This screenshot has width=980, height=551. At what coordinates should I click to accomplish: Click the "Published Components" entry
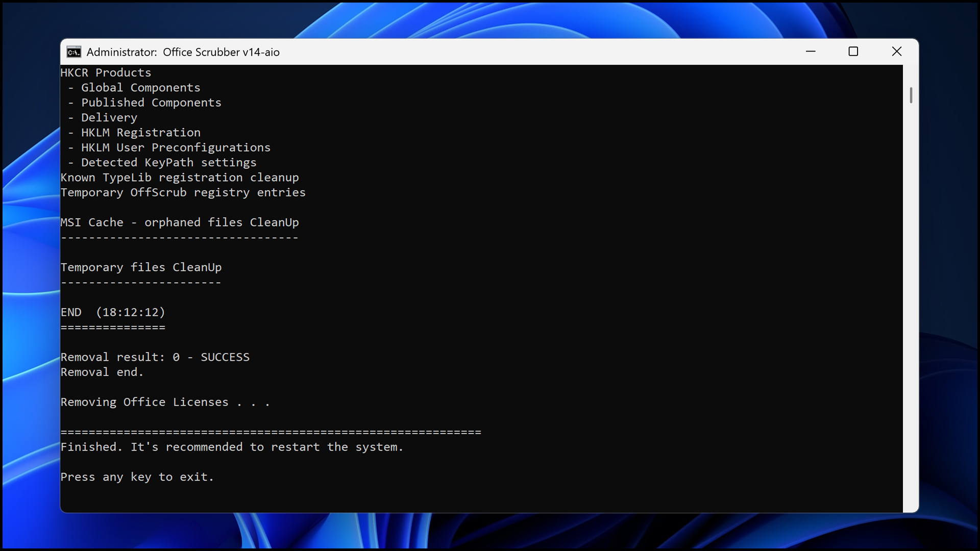(151, 103)
